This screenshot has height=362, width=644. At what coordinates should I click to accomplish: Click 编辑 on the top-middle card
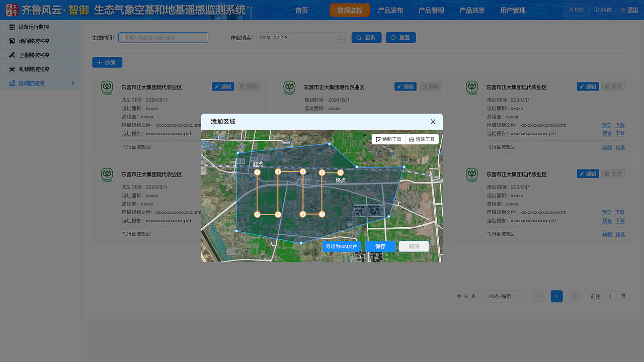(406, 86)
